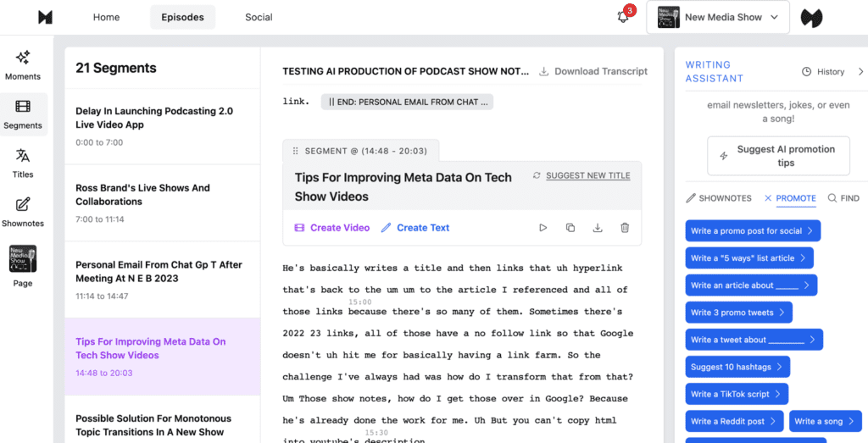Viewport: 868px width, 443px height.
Task: Open Shownotes in the sidebar
Action: click(x=23, y=213)
